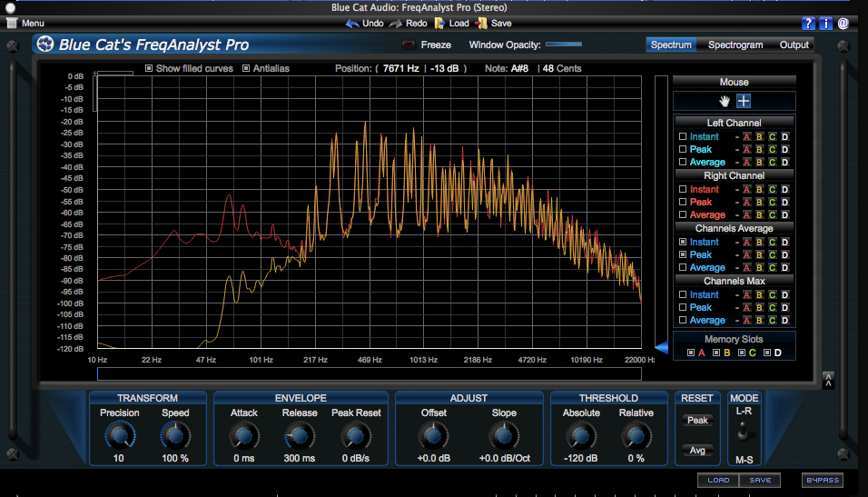868x497 pixels.
Task: Open the Menu dropdown
Action: (x=25, y=24)
